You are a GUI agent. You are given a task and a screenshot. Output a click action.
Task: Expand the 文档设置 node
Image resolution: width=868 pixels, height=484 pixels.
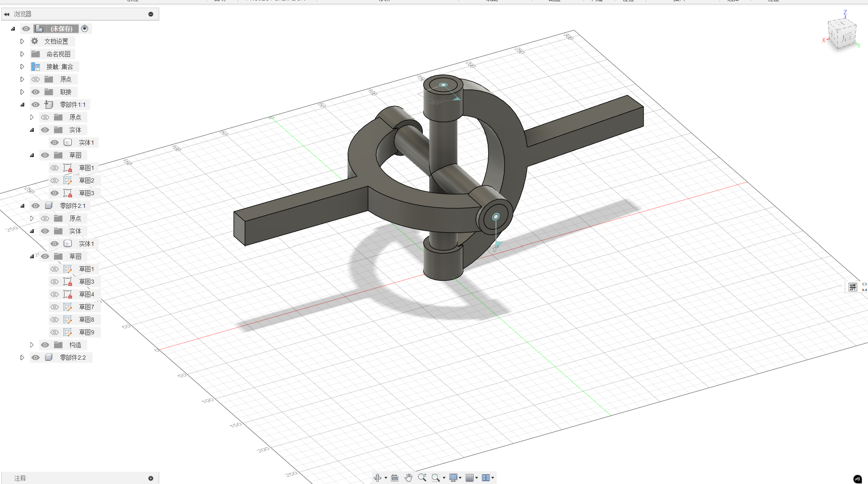pyautogui.click(x=22, y=41)
